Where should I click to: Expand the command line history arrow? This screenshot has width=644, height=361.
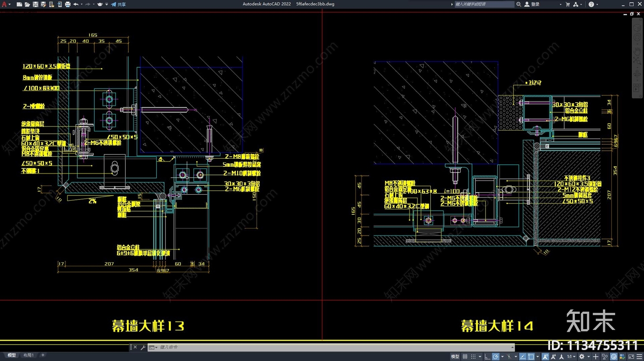point(512,347)
